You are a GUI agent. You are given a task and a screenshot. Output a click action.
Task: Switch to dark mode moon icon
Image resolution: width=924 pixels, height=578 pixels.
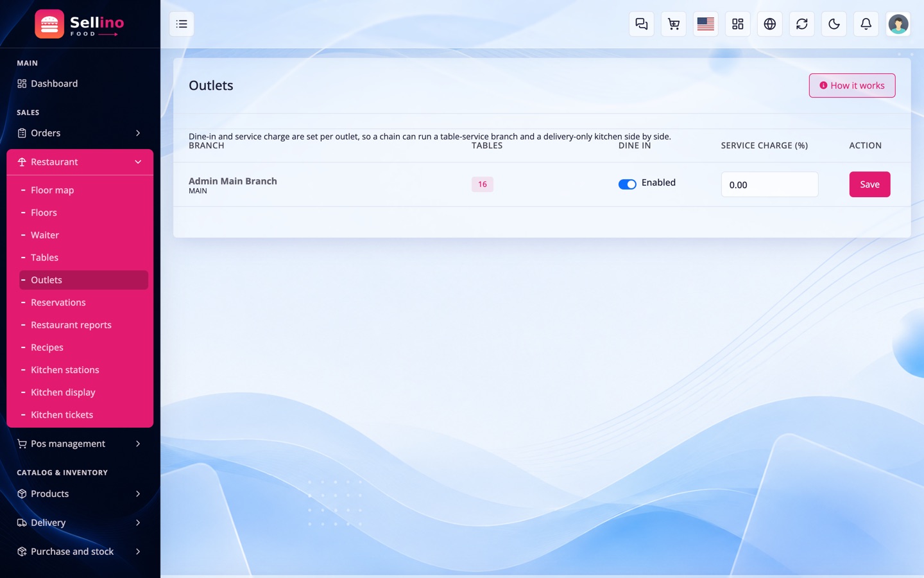tap(834, 24)
